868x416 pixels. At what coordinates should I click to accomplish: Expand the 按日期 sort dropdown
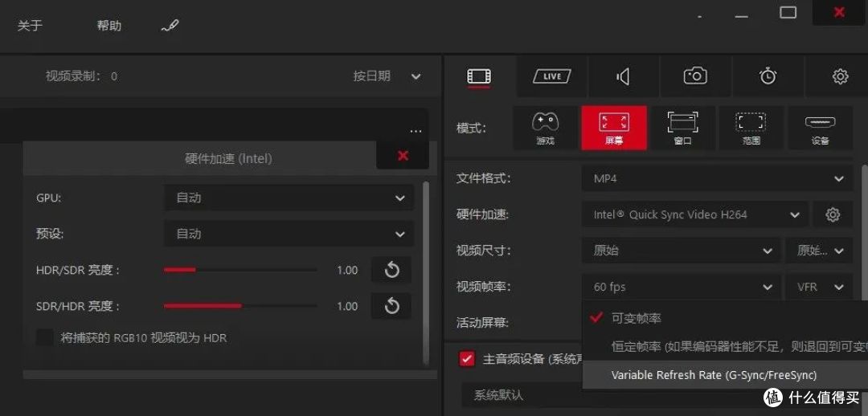coord(387,76)
